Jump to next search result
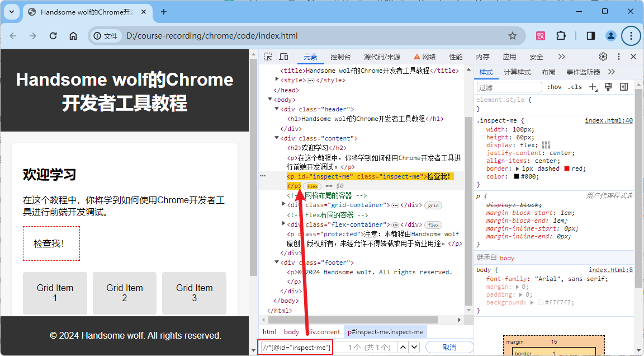This screenshot has width=644, height=356. point(414,348)
